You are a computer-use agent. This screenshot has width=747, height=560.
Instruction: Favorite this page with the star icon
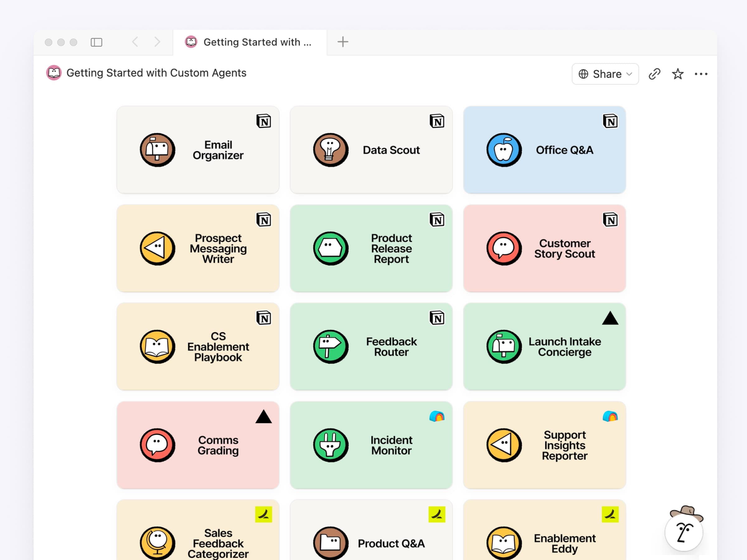coord(677,74)
